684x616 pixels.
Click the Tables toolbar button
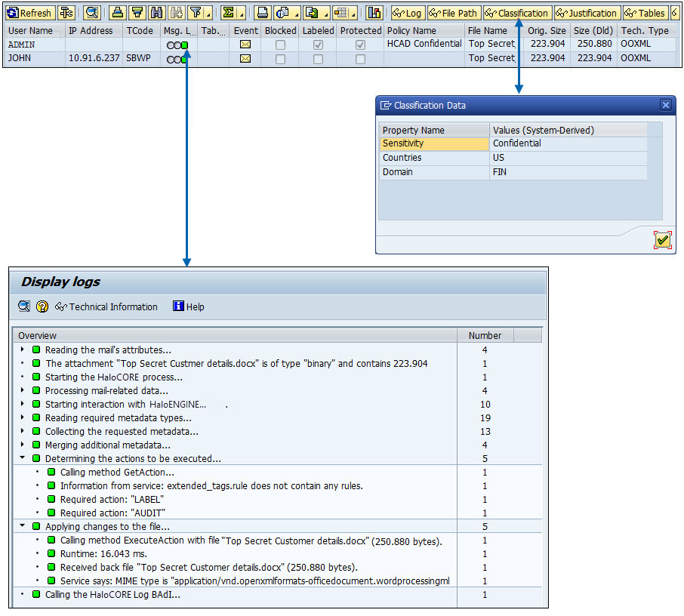pyautogui.click(x=645, y=13)
